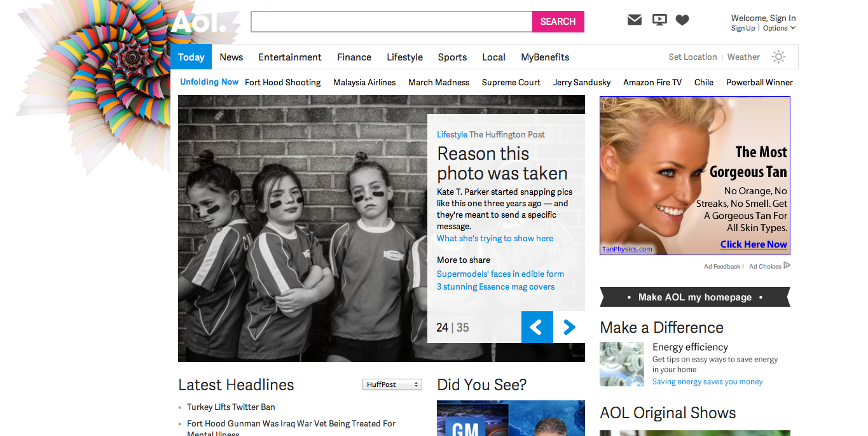Click 'Make AOL my homepage' banner
The width and height of the screenshot is (868, 436).
(x=695, y=297)
